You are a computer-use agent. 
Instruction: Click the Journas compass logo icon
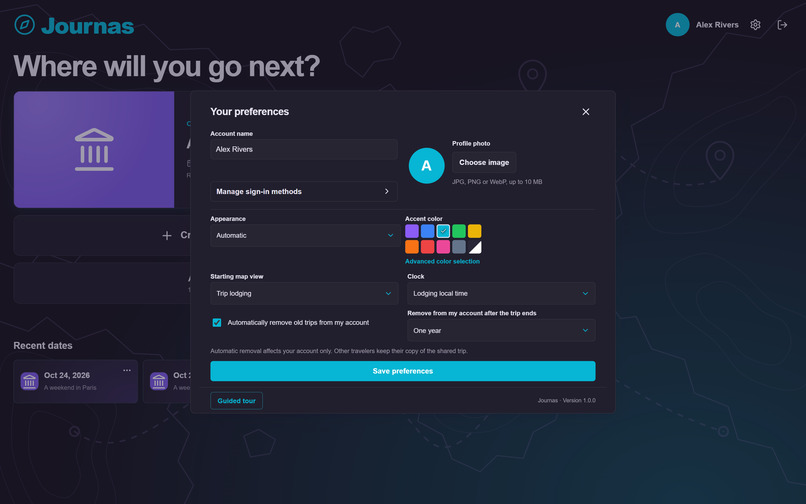[24, 25]
